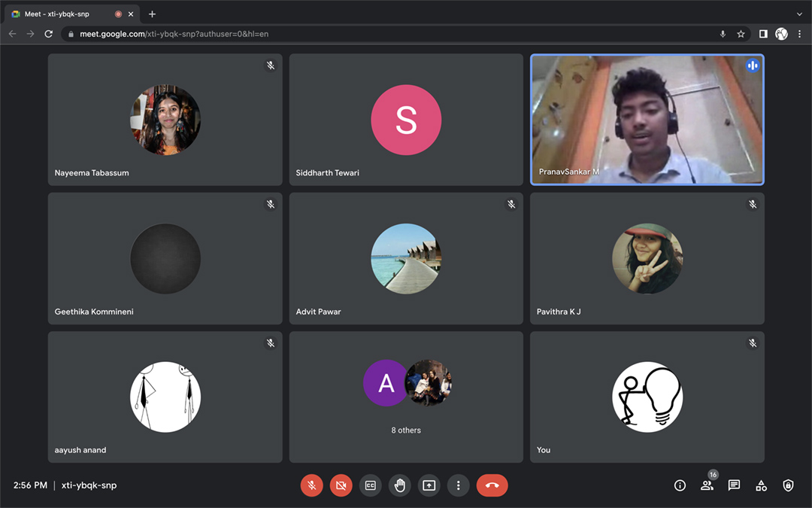Open the 8 others participant tile

406,397
